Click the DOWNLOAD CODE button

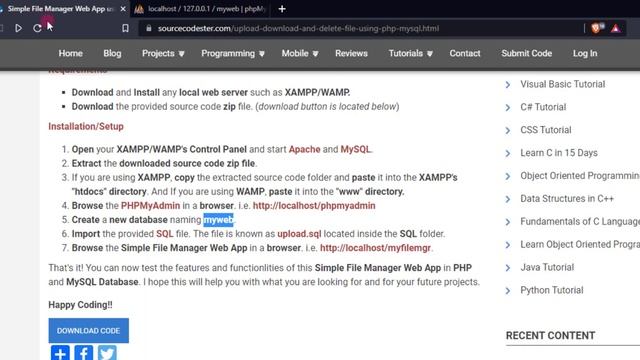tap(89, 331)
